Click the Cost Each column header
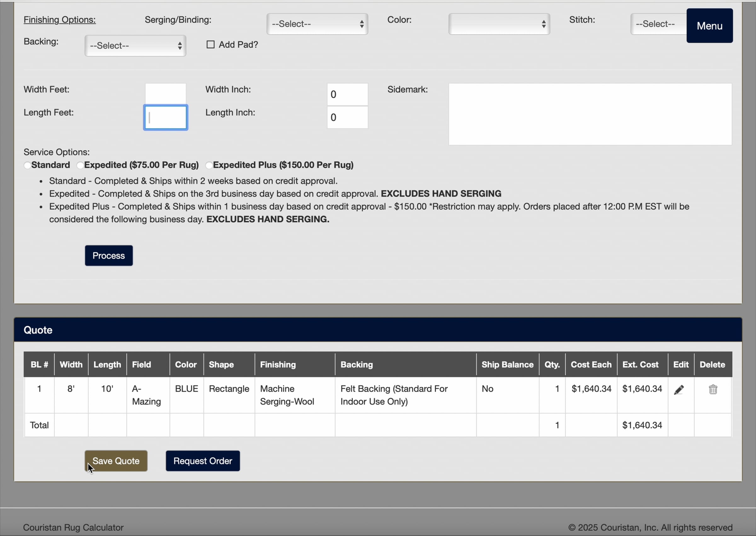This screenshot has height=536, width=756. (591, 364)
